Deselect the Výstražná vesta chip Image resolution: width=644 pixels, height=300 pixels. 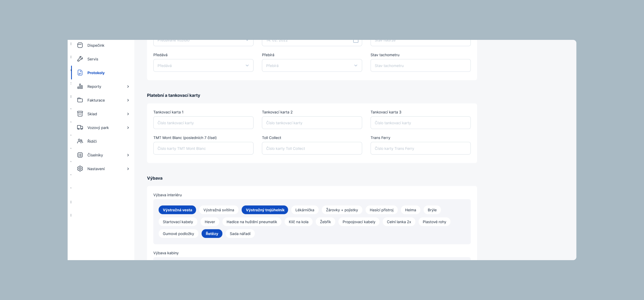(x=177, y=210)
